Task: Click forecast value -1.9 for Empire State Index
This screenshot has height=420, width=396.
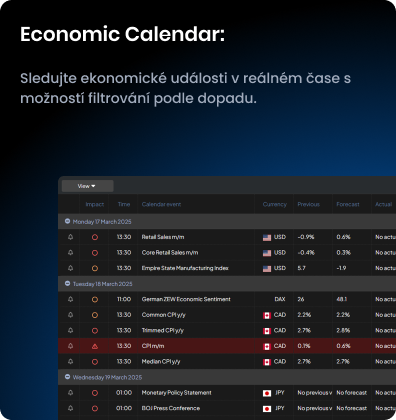Action: tap(341, 268)
